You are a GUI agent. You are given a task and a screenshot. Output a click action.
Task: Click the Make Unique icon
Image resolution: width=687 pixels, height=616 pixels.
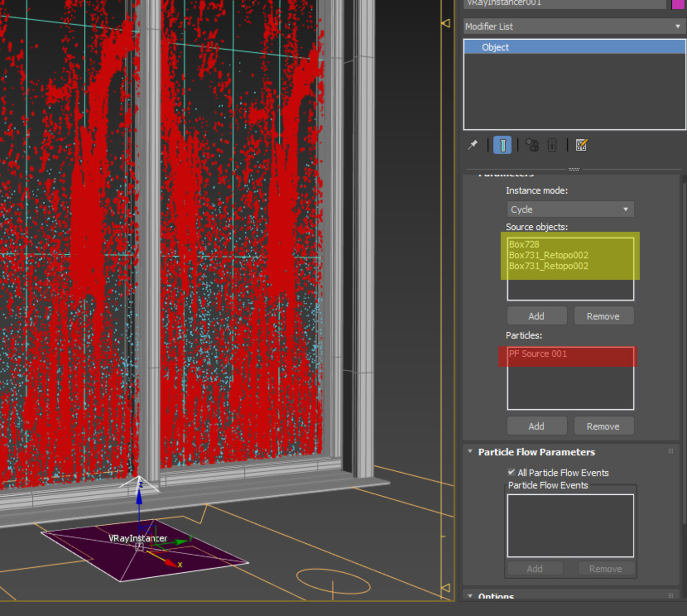click(x=532, y=145)
